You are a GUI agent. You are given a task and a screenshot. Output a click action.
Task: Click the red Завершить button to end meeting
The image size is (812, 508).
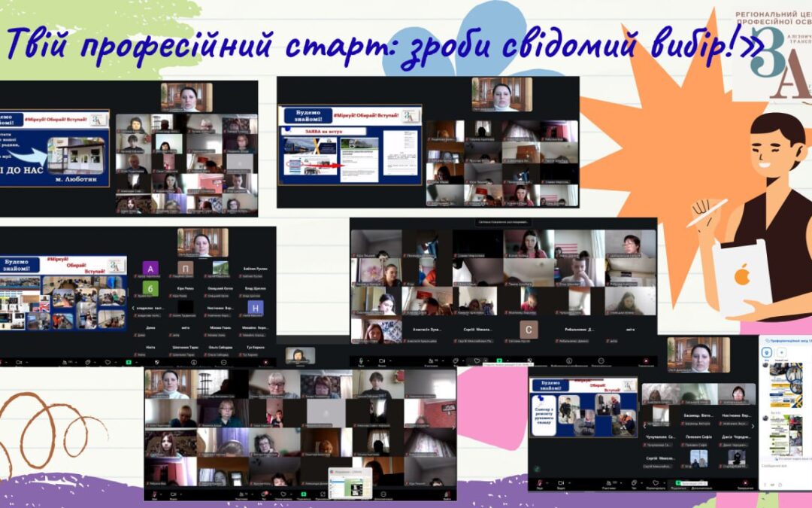(745, 482)
